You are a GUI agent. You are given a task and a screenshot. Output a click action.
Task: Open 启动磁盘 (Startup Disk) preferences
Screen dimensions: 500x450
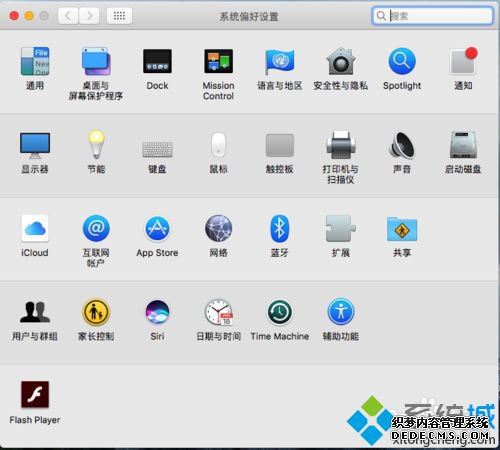(463, 145)
